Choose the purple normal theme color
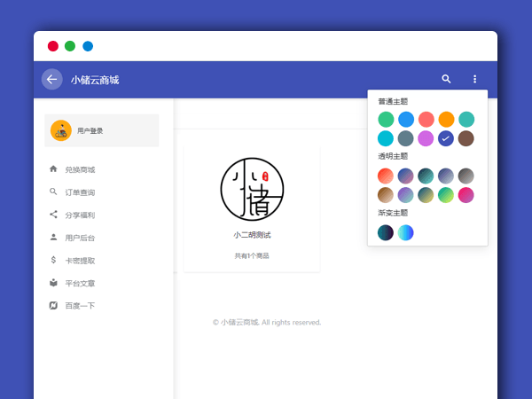The width and height of the screenshot is (532, 399). (426, 138)
